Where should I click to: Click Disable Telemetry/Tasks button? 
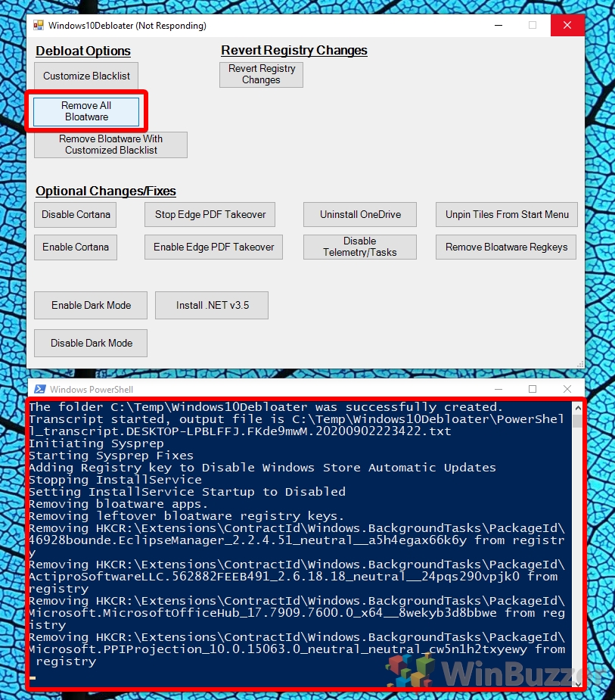360,247
